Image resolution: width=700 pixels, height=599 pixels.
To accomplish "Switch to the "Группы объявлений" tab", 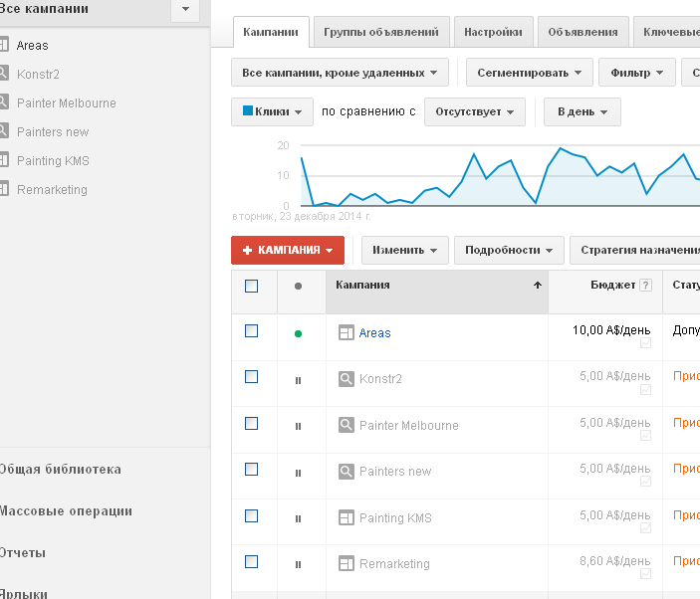I will click(381, 32).
